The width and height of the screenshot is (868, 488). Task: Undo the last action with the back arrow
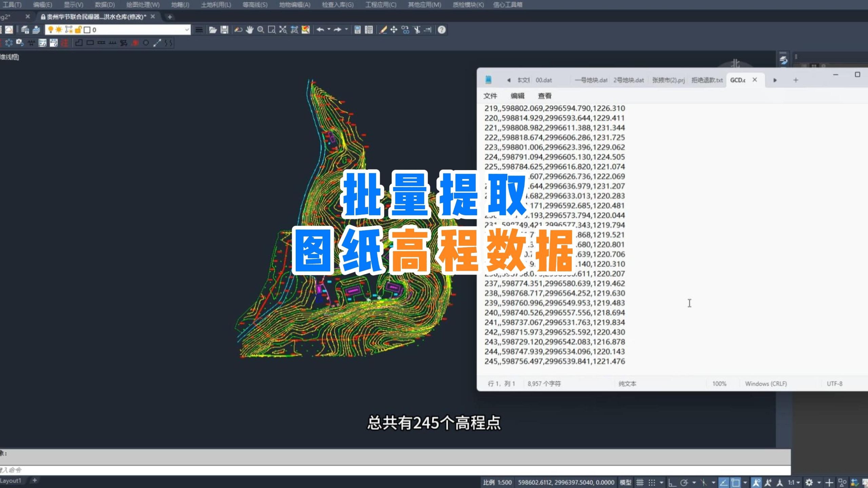(x=320, y=30)
